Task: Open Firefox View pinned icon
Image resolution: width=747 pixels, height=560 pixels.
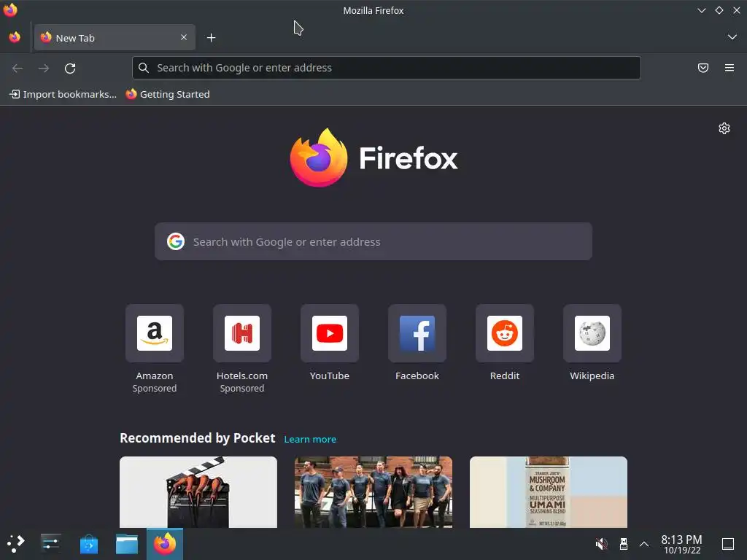Action: (15, 37)
